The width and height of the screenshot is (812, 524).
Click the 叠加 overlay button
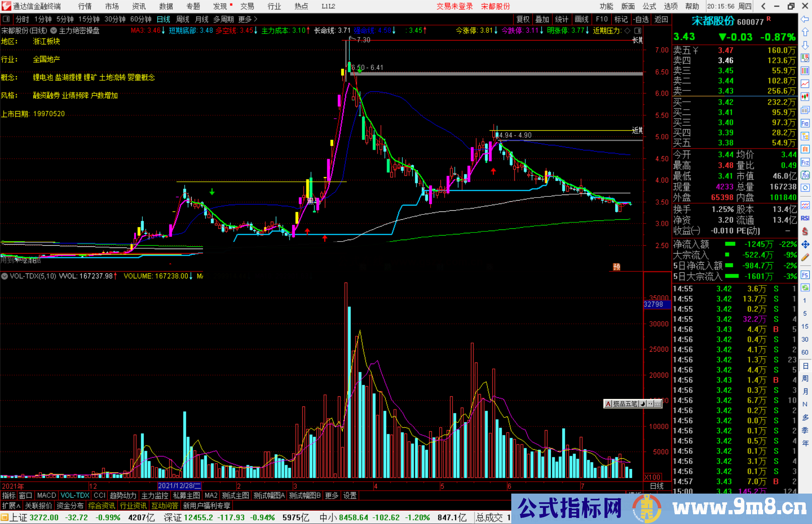pos(542,19)
